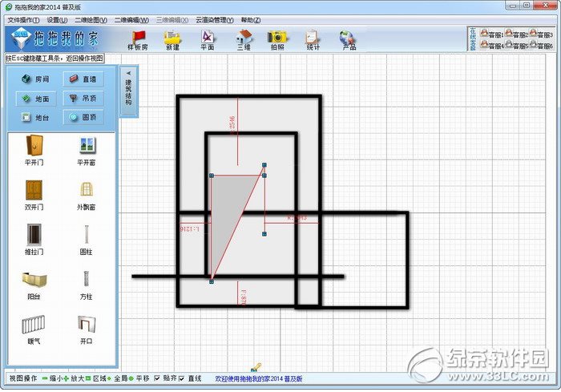Open the 云渲染管理 menu
Screen dimensions: 561x392
pyautogui.click(x=215, y=20)
